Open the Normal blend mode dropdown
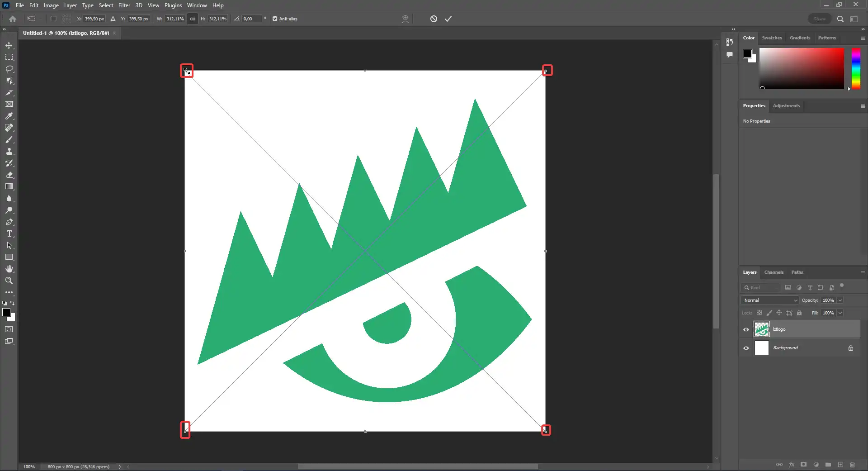 click(770, 300)
